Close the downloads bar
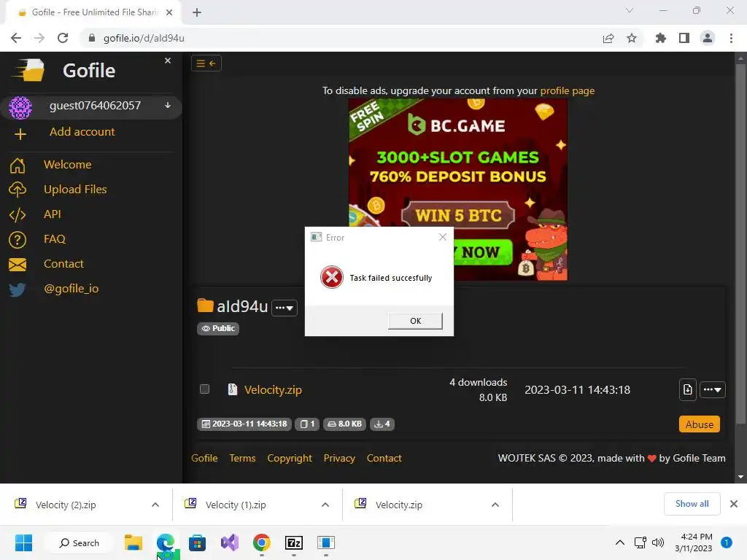This screenshot has height=560, width=747. tap(734, 504)
